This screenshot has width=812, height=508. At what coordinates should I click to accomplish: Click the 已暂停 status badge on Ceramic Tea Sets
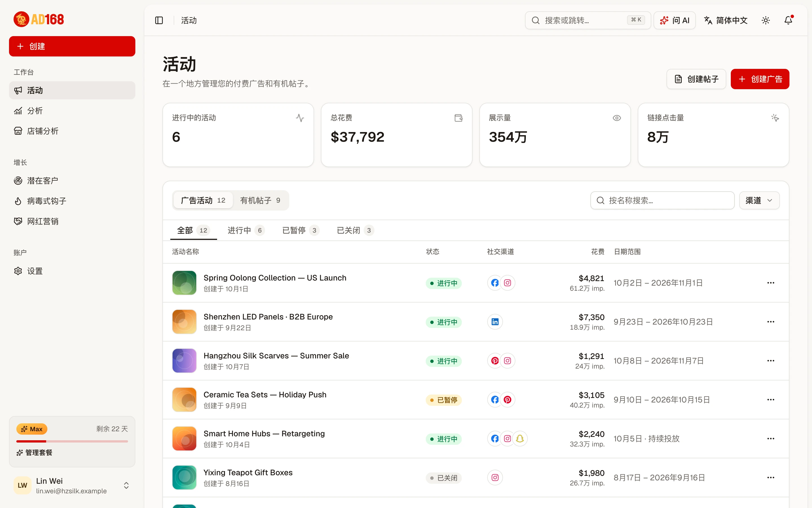tap(443, 400)
